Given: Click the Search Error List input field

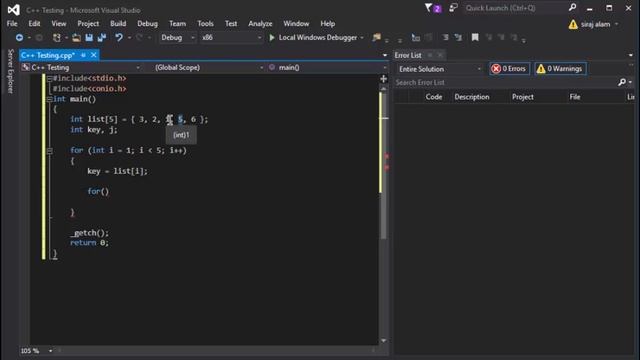Looking at the screenshot, I should [505, 82].
